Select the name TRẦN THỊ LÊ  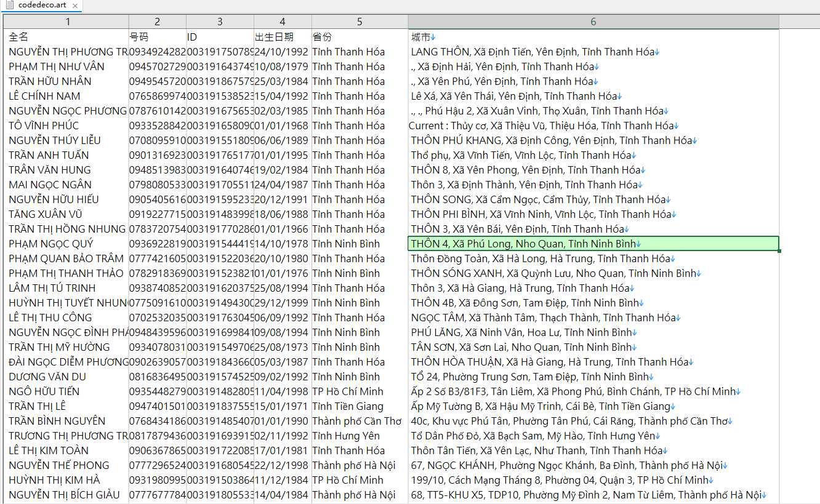37,406
